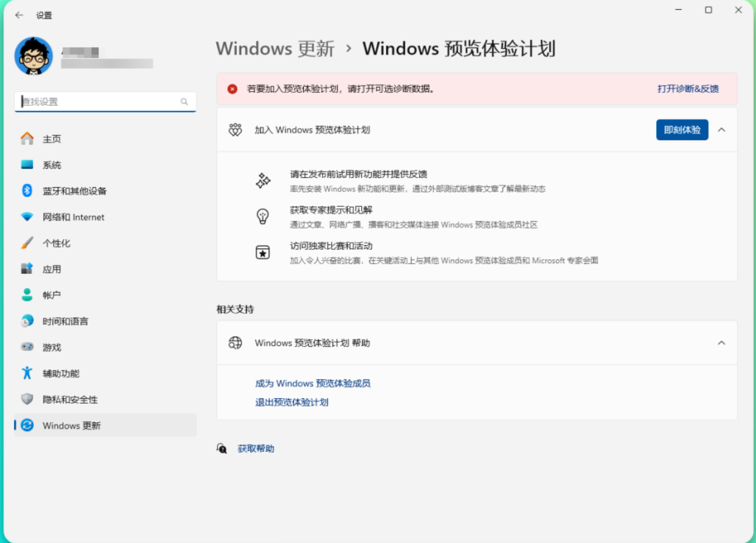Click sparkle icon beside 请在发布前试用新功能

tap(263, 180)
